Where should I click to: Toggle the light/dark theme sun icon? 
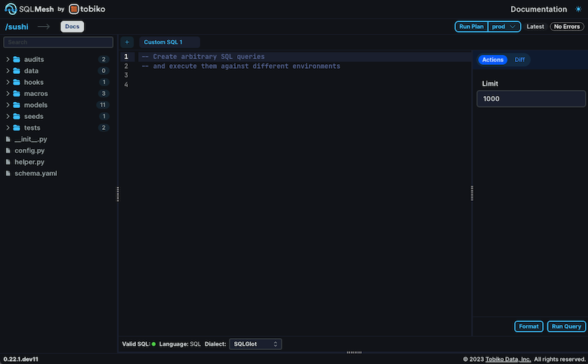(578, 9)
